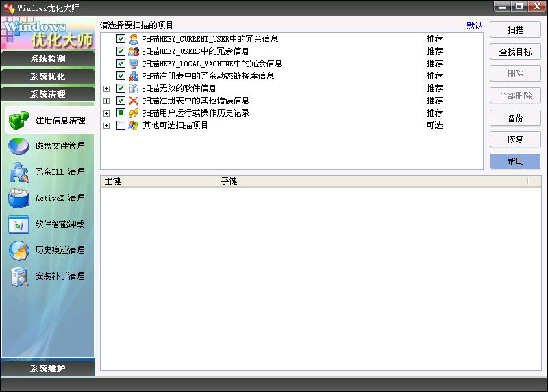The image size is (548, 392).
Task: Select 安装补丁清理 icon
Action: 18,276
